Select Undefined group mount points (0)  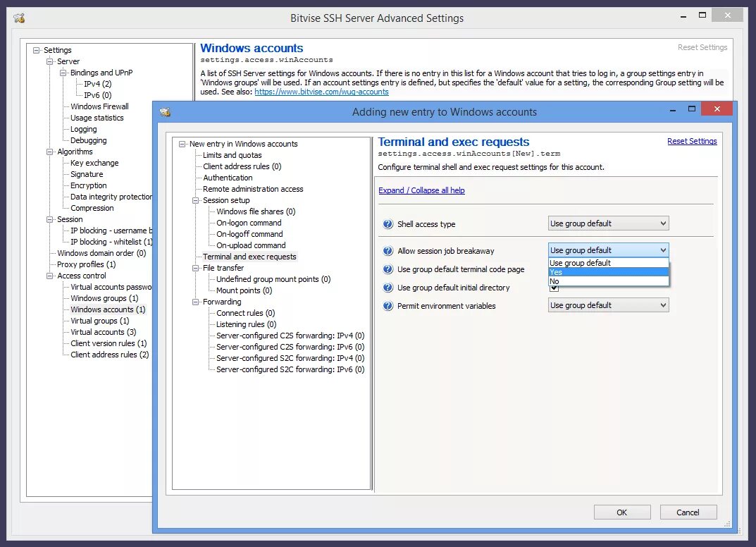coord(273,279)
